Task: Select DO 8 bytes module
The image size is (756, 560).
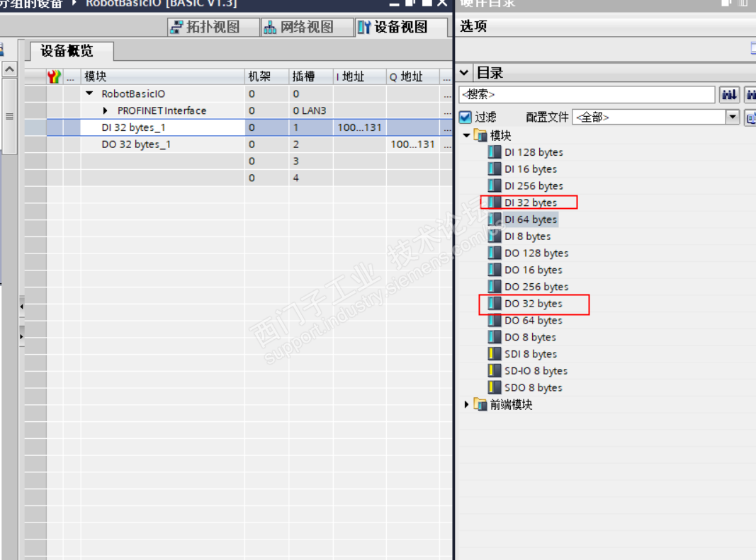Action: pos(531,338)
